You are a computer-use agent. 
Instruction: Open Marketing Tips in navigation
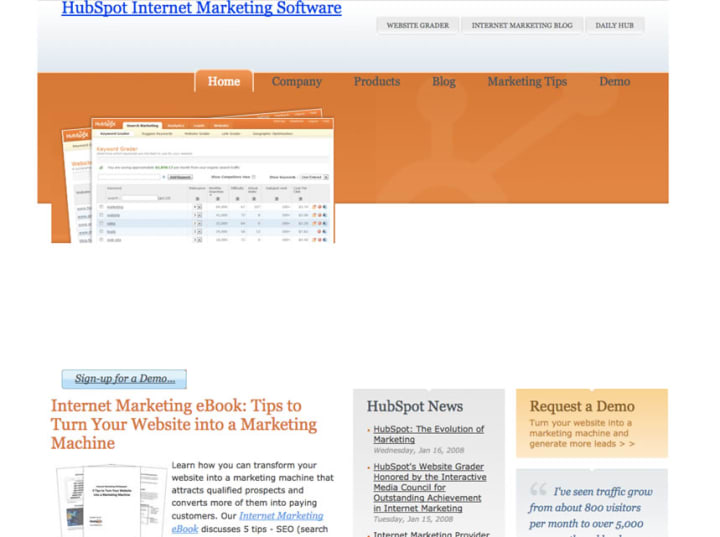click(x=527, y=81)
